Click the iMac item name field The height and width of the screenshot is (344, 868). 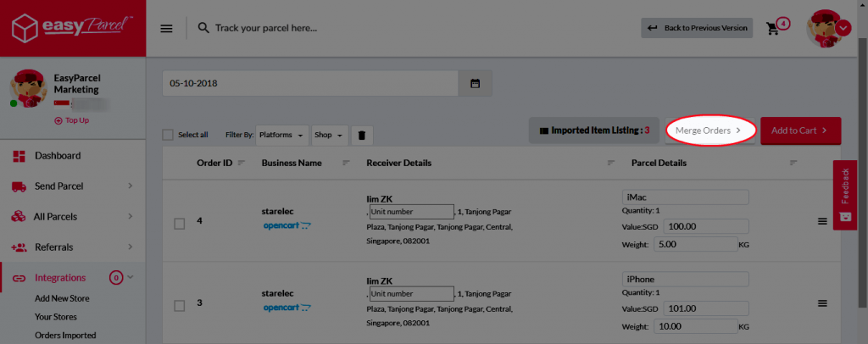click(x=685, y=197)
